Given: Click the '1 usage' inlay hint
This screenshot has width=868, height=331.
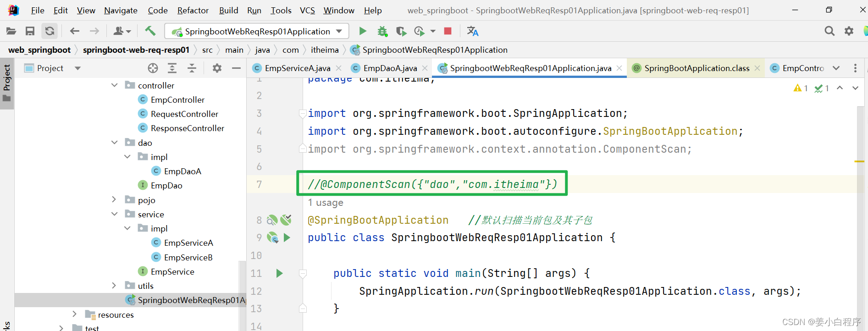Looking at the screenshot, I should tap(326, 203).
